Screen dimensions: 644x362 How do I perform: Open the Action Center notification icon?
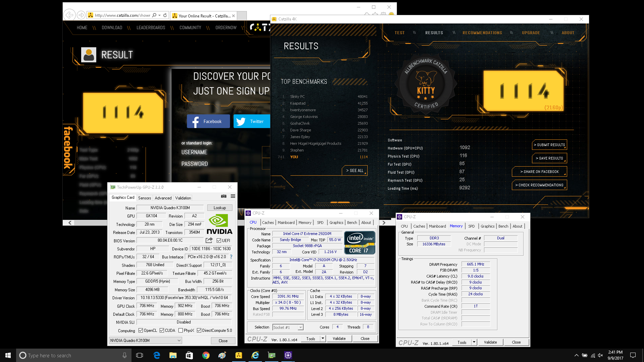(633, 355)
